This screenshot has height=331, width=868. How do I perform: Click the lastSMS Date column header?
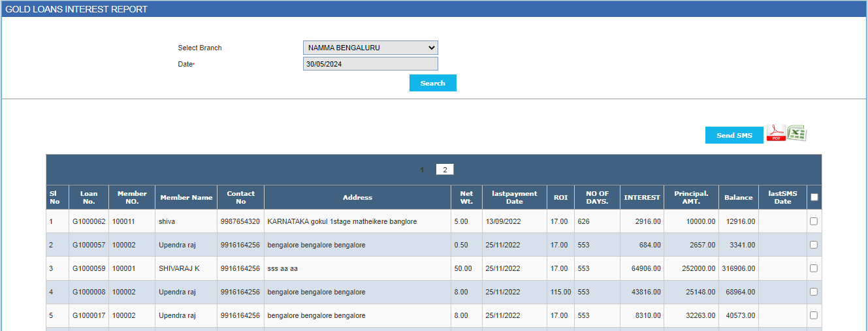pos(782,197)
